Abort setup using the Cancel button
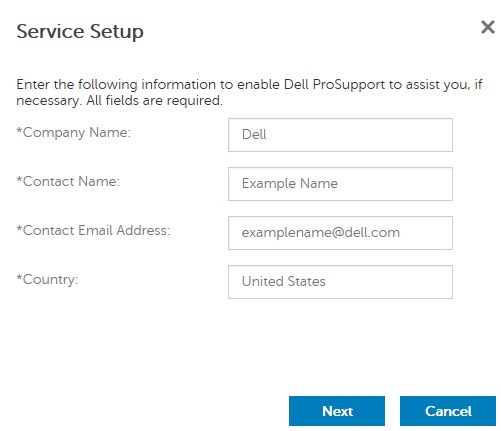501x431 pixels. [x=448, y=411]
